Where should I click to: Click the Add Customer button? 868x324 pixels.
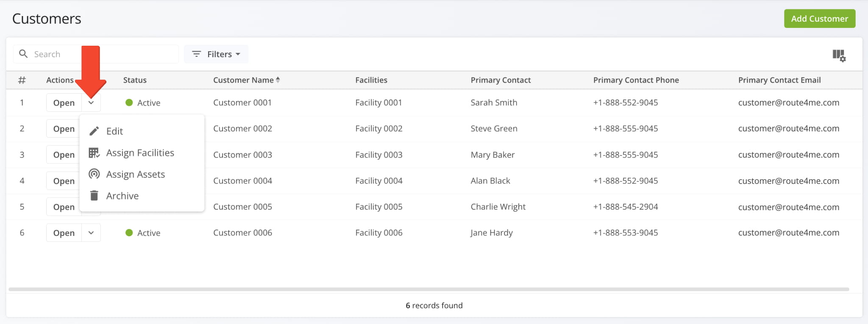(820, 19)
